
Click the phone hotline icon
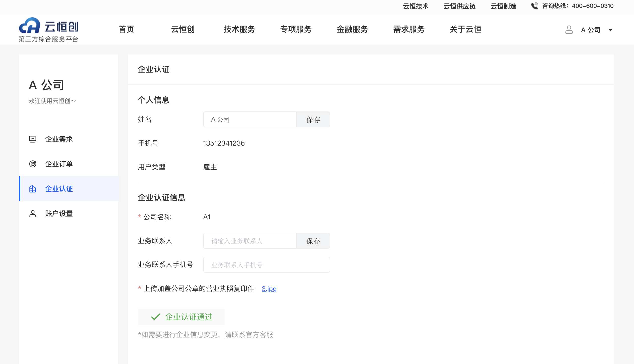[535, 6]
